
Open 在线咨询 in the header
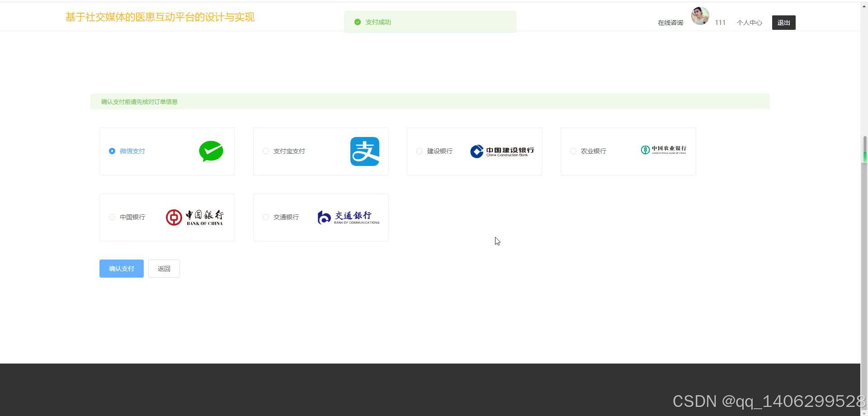[670, 23]
